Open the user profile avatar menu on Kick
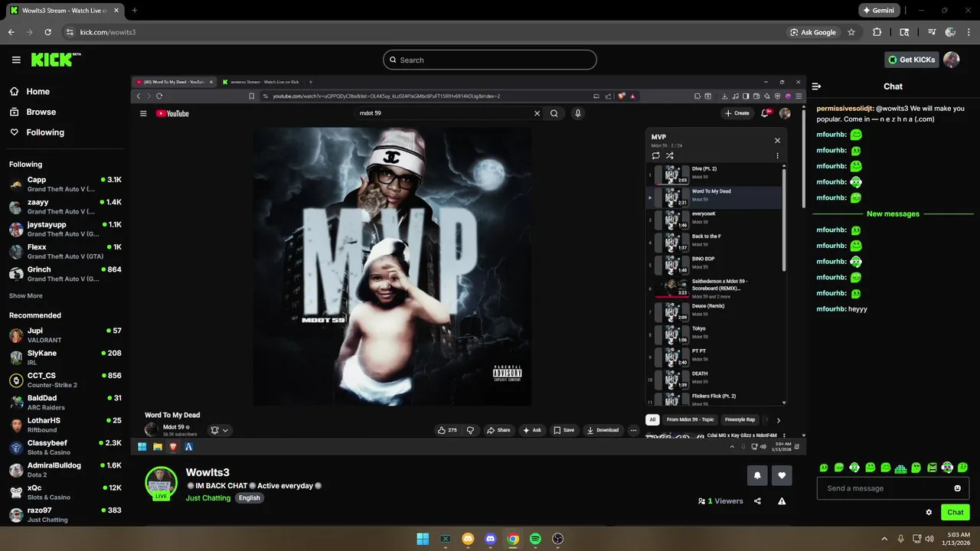This screenshot has width=980, height=551. point(951,60)
